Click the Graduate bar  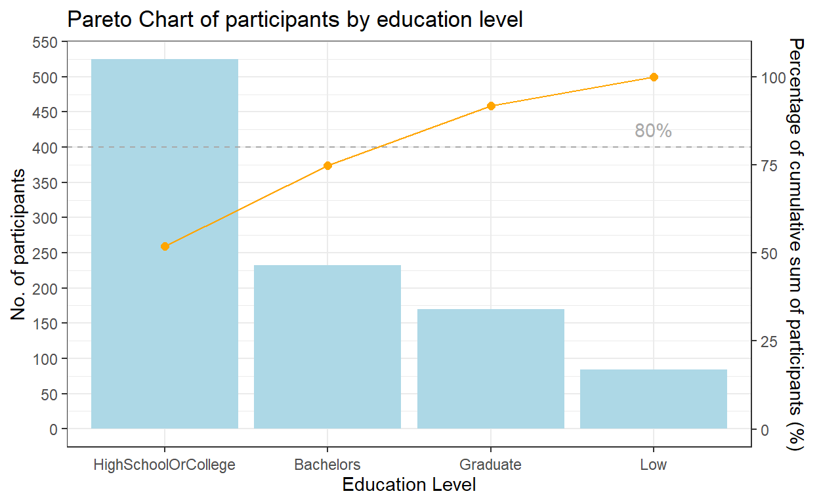coord(490,368)
